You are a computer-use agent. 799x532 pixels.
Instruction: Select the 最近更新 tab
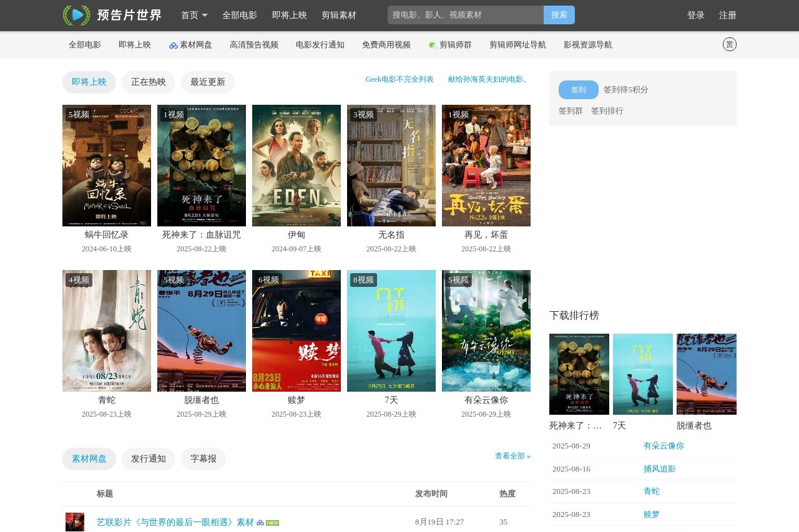(207, 82)
